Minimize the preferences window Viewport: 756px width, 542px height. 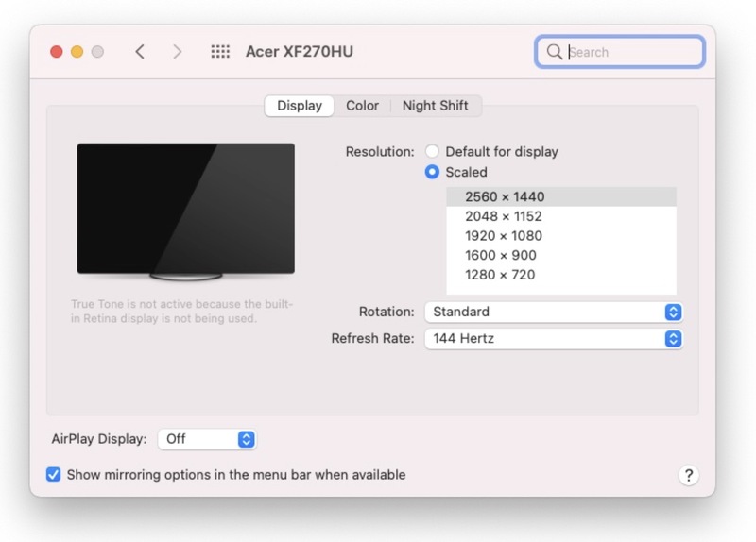pyautogui.click(x=77, y=52)
